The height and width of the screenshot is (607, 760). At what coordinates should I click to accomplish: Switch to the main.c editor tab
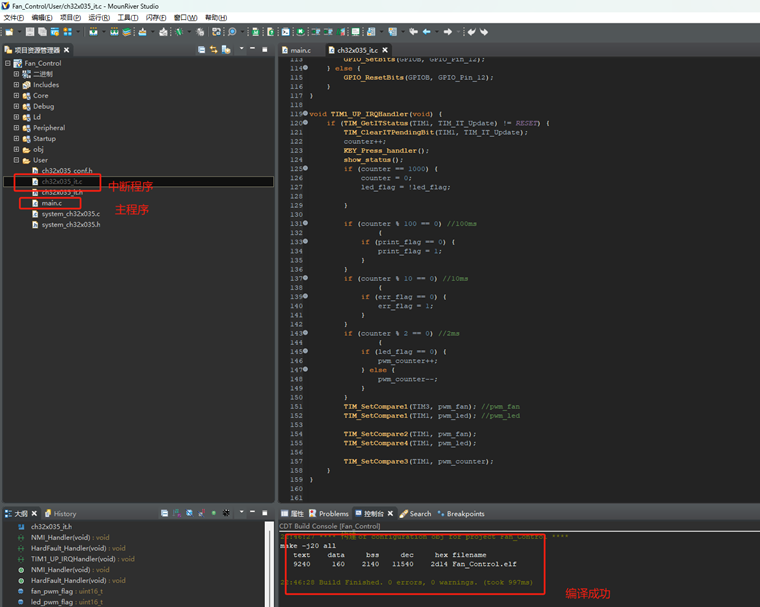[300, 50]
